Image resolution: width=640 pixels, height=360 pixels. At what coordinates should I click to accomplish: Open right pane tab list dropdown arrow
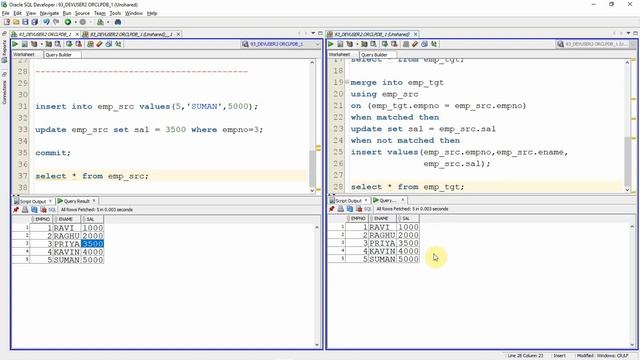pyautogui.click(x=629, y=33)
